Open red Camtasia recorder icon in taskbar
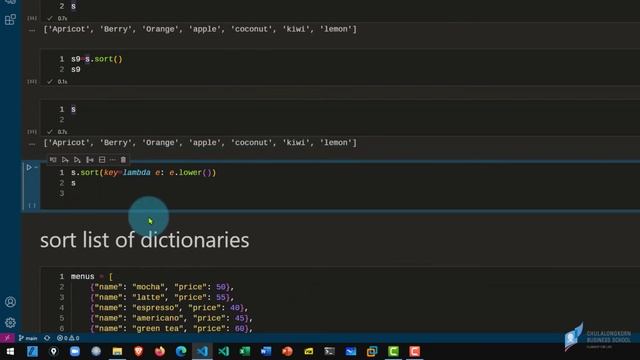The image size is (640, 360). click(414, 351)
